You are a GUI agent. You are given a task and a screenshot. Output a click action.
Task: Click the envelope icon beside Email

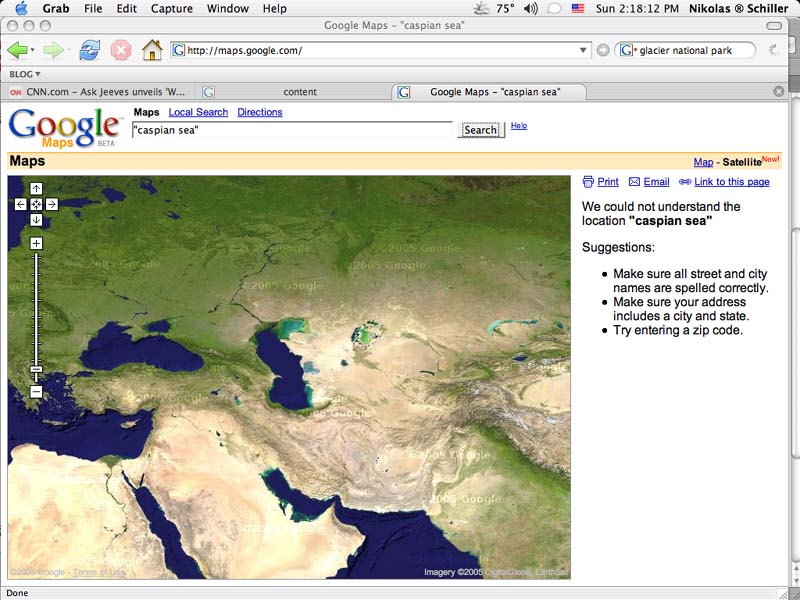coord(634,182)
